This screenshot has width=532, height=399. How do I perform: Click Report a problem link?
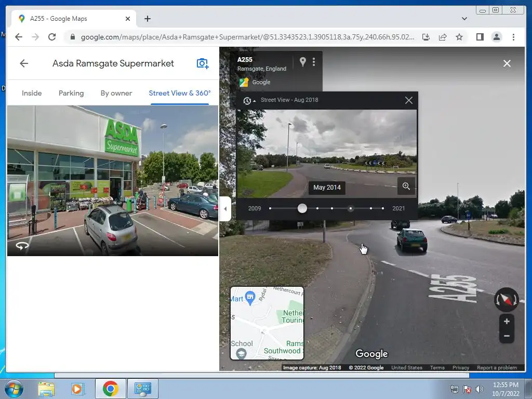tap(497, 368)
